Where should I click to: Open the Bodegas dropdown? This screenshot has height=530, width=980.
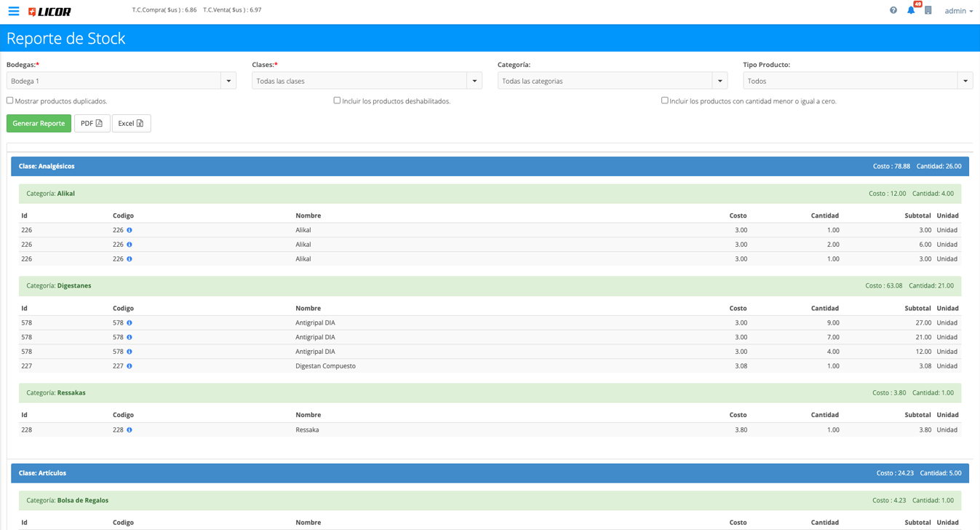pyautogui.click(x=121, y=81)
